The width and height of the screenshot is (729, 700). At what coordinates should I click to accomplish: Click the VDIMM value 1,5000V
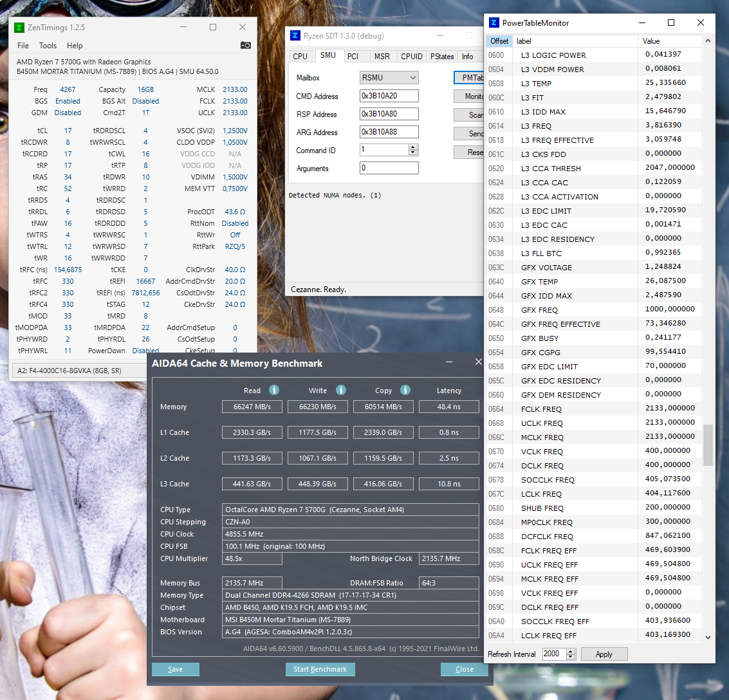235,177
